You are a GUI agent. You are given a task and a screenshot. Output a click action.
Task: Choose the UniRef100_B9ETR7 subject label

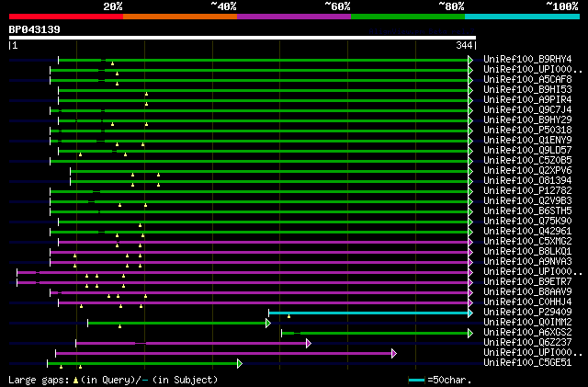point(527,282)
